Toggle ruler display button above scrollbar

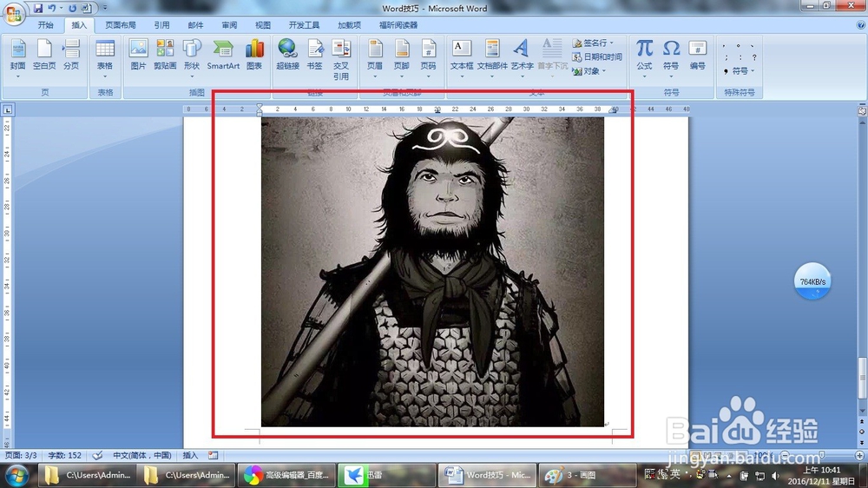[862, 111]
